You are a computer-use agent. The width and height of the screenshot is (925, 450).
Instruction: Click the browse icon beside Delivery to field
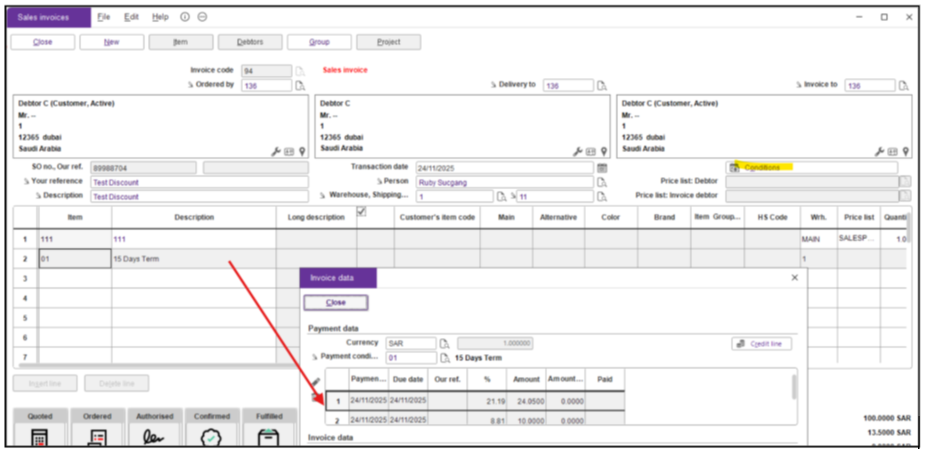[x=602, y=86]
